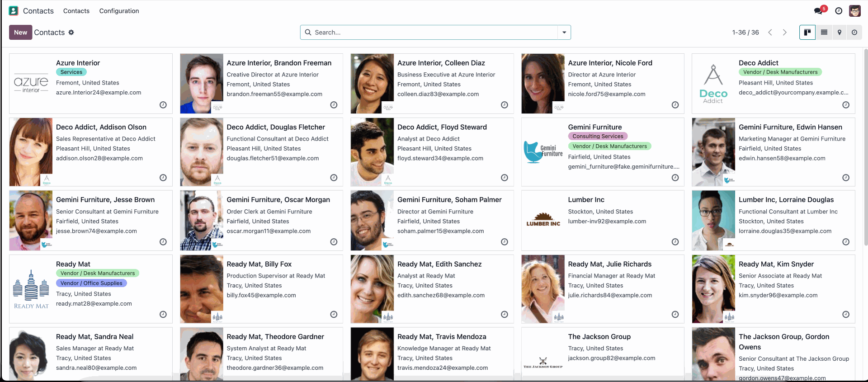Click Brandon Freeman's contact photo
868x382 pixels.
(x=202, y=84)
